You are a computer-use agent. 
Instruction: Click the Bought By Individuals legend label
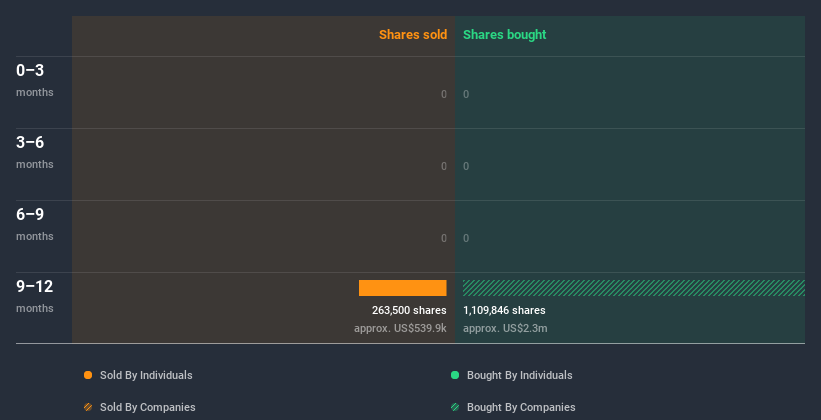[519, 375]
